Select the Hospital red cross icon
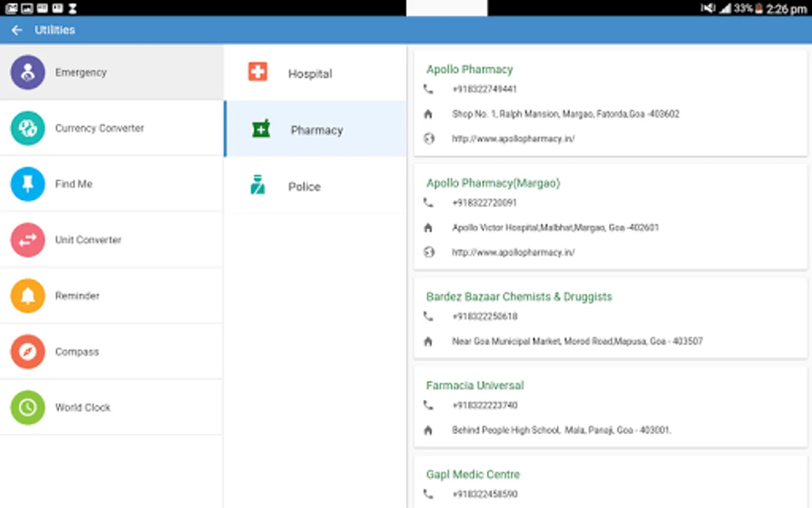Image resolution: width=812 pixels, height=508 pixels. pos(258,72)
